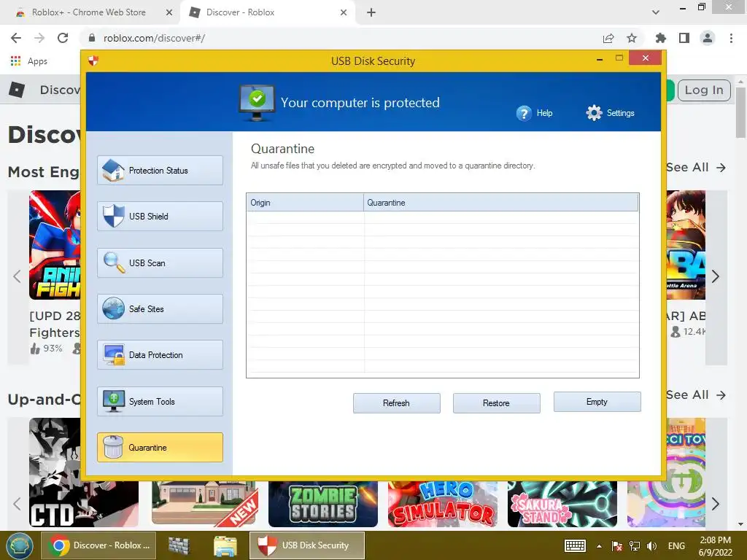The height and width of the screenshot is (560, 747).
Task: Close the Roblox+ Chrome Web Store tab
Action: click(169, 12)
